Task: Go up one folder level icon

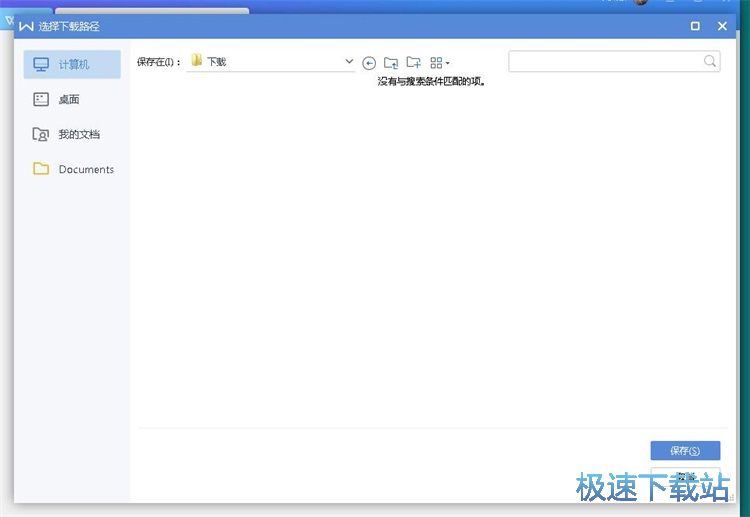Action: pyautogui.click(x=391, y=63)
